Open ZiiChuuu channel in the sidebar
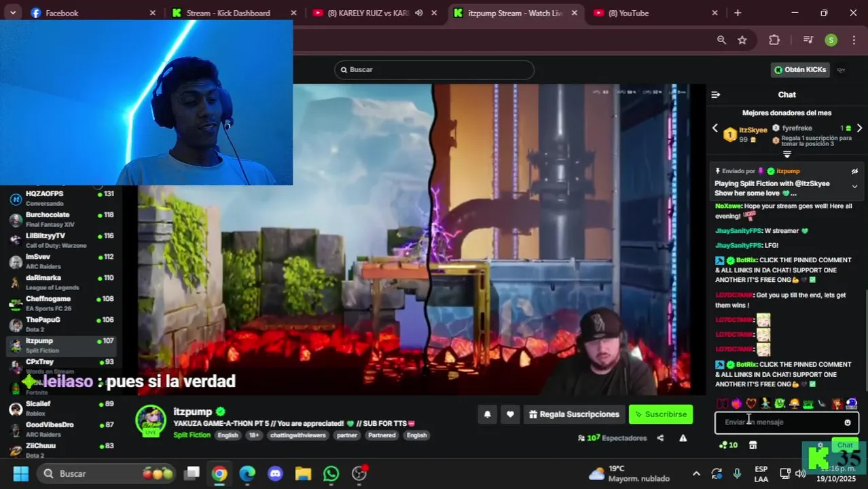Screen dimensions: 868x489 [61, 450]
